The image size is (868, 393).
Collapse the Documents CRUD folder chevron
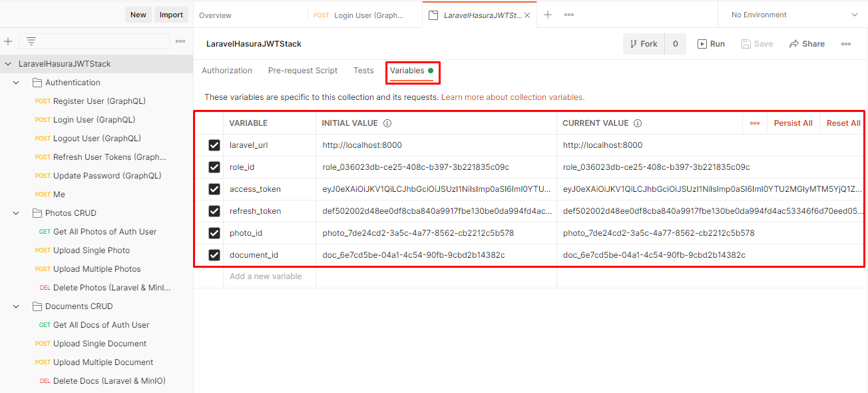tap(17, 306)
